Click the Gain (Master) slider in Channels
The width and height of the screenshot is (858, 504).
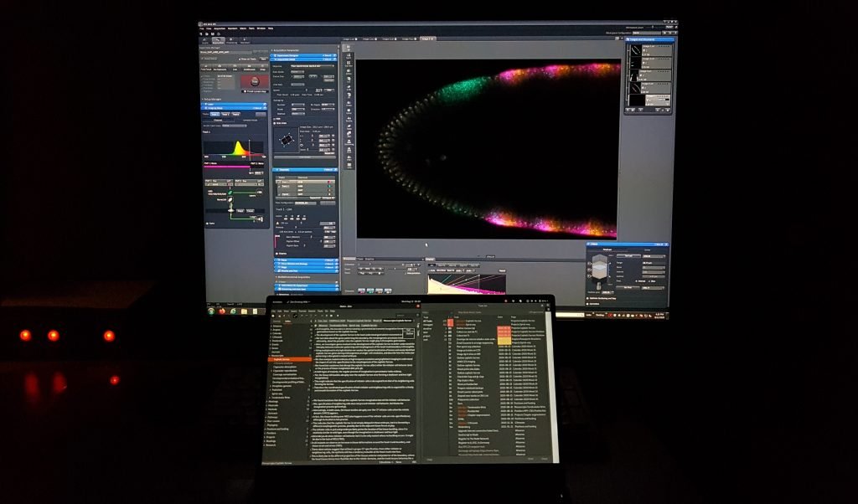point(310,237)
